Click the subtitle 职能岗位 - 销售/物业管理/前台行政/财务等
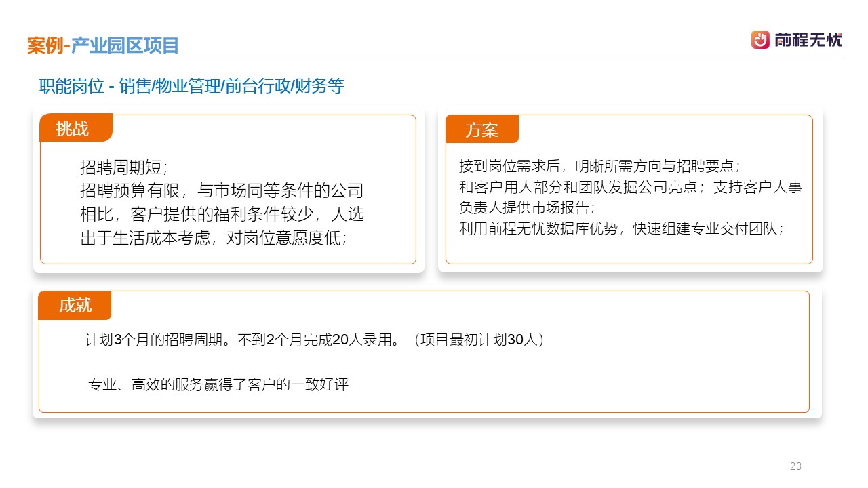This screenshot has height=488, width=868. pos(192,86)
